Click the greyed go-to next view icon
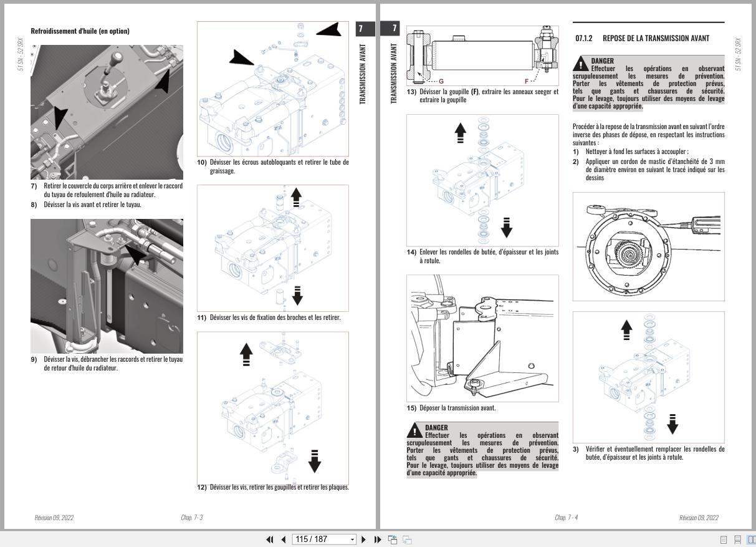 point(407,540)
